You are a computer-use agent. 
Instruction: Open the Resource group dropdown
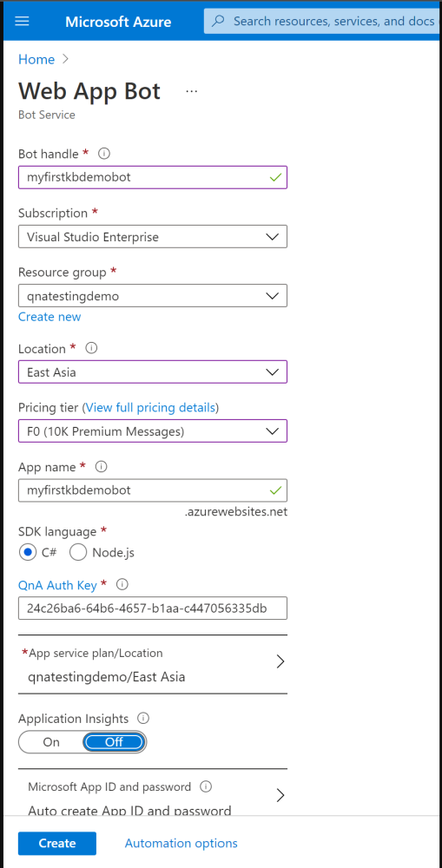pos(153,296)
